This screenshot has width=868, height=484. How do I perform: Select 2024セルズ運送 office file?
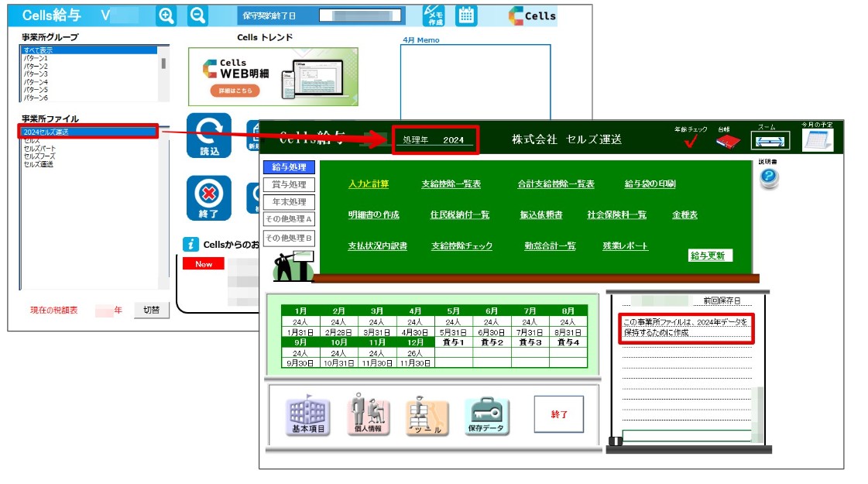tap(88, 132)
